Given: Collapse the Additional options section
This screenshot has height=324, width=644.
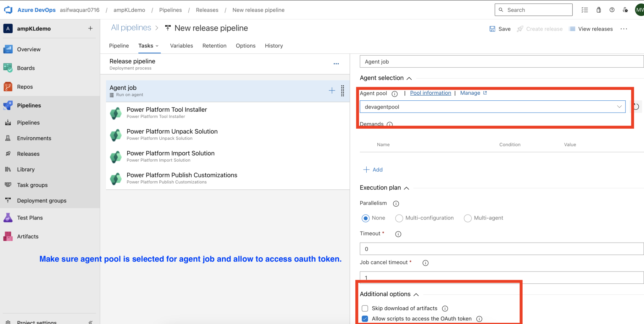Looking at the screenshot, I should 416,294.
